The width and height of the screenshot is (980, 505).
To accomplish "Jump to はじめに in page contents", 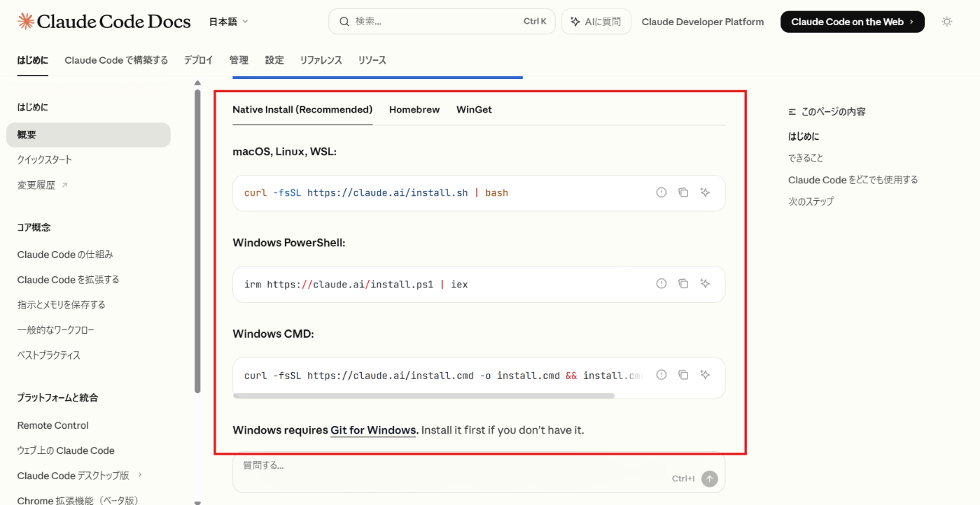I will tap(804, 136).
